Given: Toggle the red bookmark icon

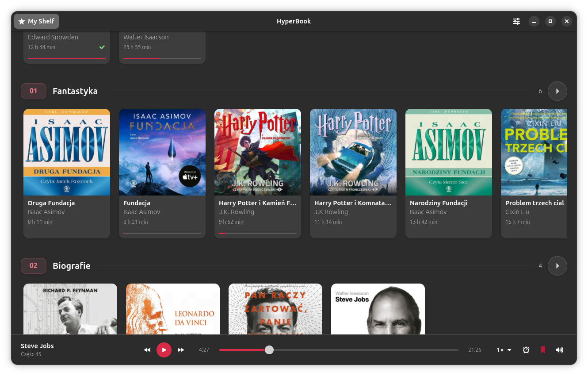Looking at the screenshot, I should [543, 350].
